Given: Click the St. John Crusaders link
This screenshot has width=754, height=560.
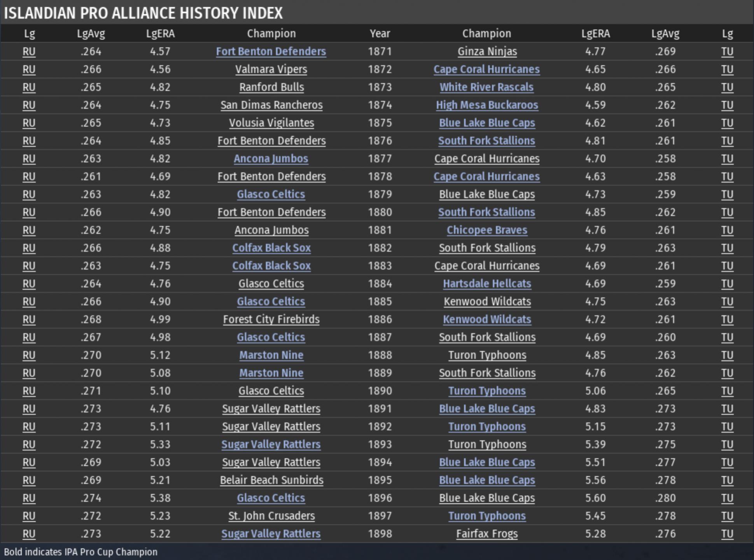Looking at the screenshot, I should (271, 516).
